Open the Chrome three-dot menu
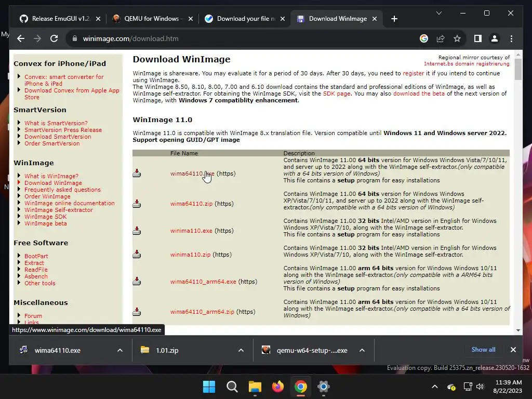 [x=511, y=38]
